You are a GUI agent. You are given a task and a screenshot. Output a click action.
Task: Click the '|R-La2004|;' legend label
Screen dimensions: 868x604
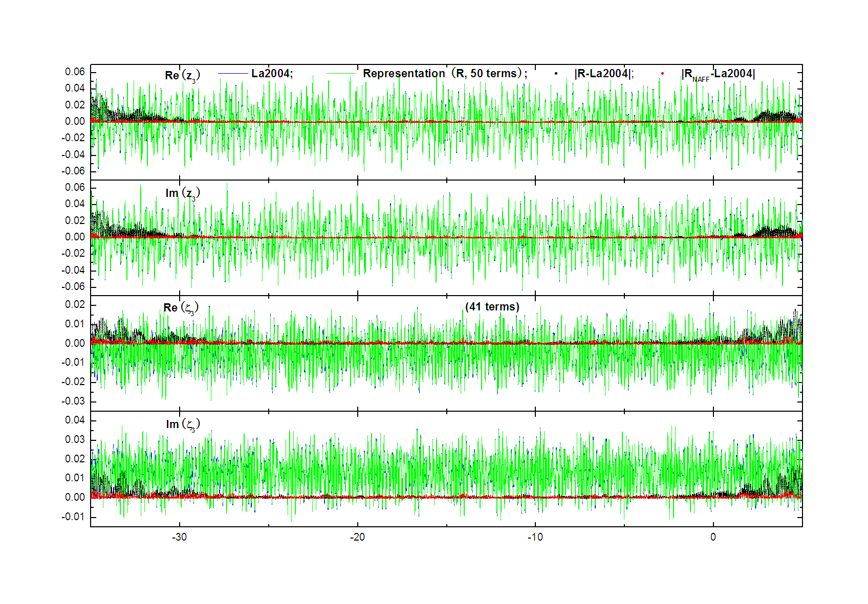[x=604, y=74]
